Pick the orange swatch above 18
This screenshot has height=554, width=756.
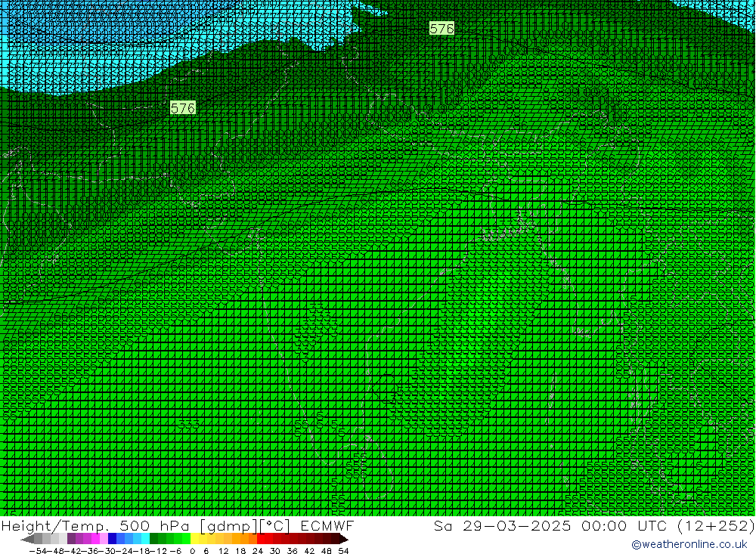[x=244, y=539]
